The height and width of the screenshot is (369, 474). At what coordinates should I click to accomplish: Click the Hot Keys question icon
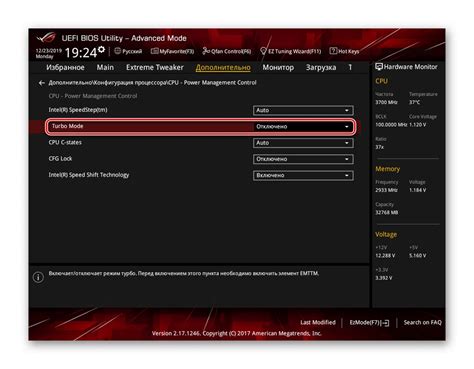333,51
